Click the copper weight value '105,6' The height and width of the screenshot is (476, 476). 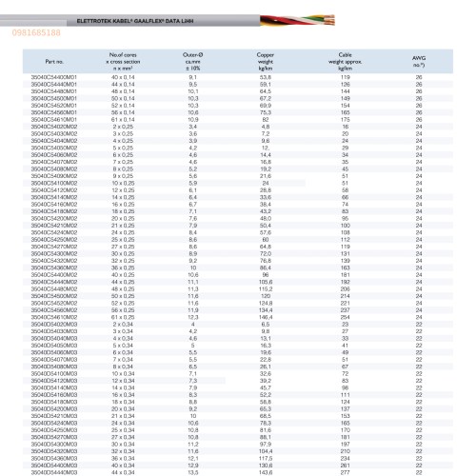tap(266, 282)
